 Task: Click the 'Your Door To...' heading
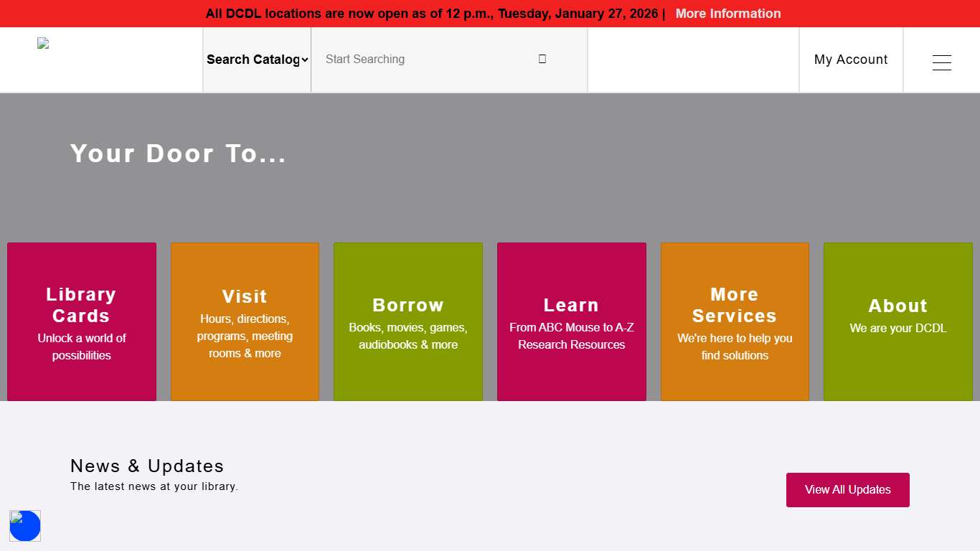coord(178,154)
